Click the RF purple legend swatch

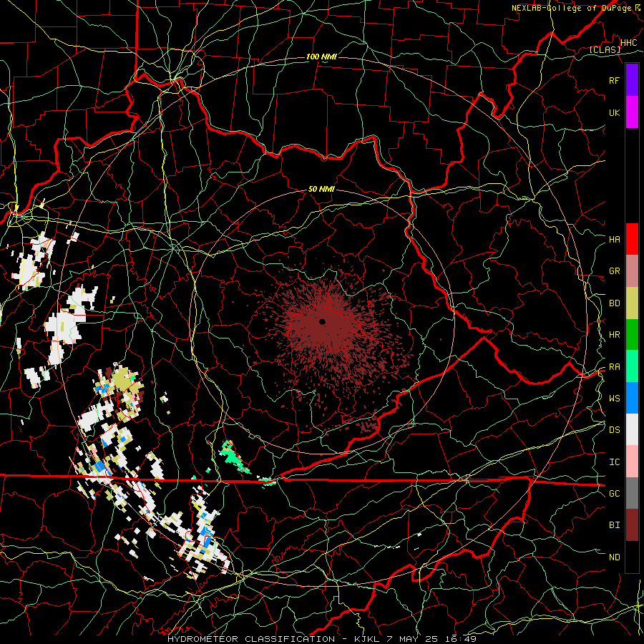(x=632, y=80)
